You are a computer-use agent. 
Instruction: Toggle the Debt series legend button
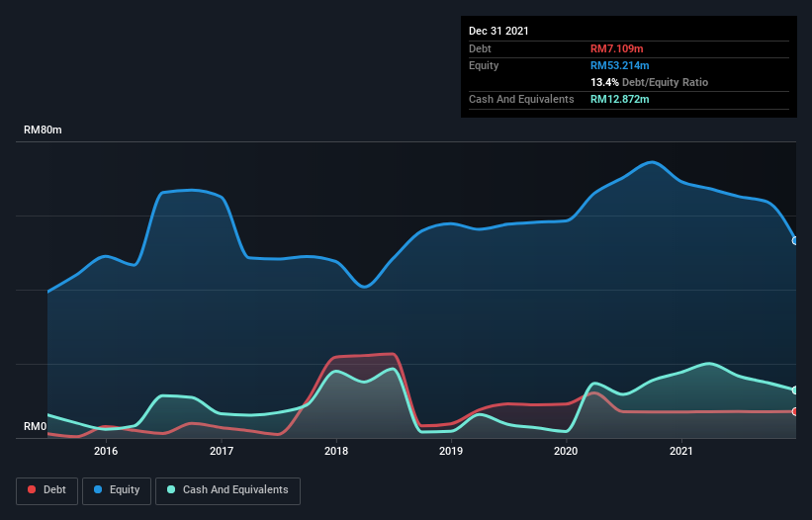[46, 490]
